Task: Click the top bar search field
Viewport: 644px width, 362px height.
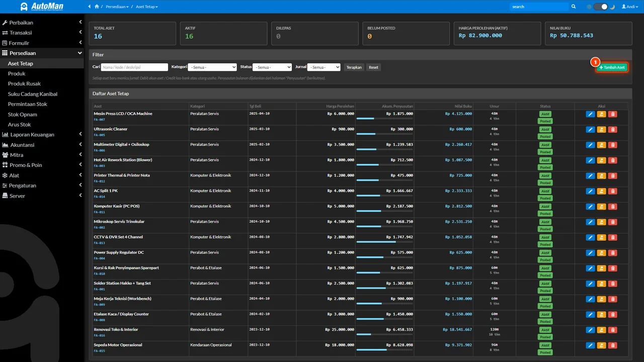Action: [x=539, y=7]
